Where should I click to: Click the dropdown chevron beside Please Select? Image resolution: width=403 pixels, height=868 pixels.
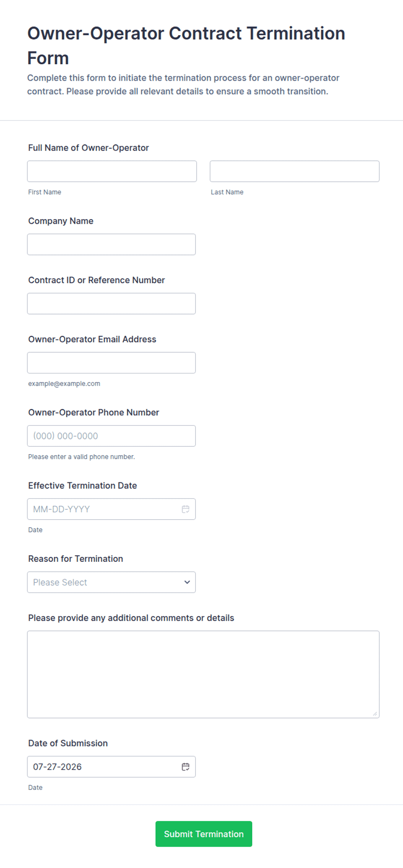(x=187, y=582)
